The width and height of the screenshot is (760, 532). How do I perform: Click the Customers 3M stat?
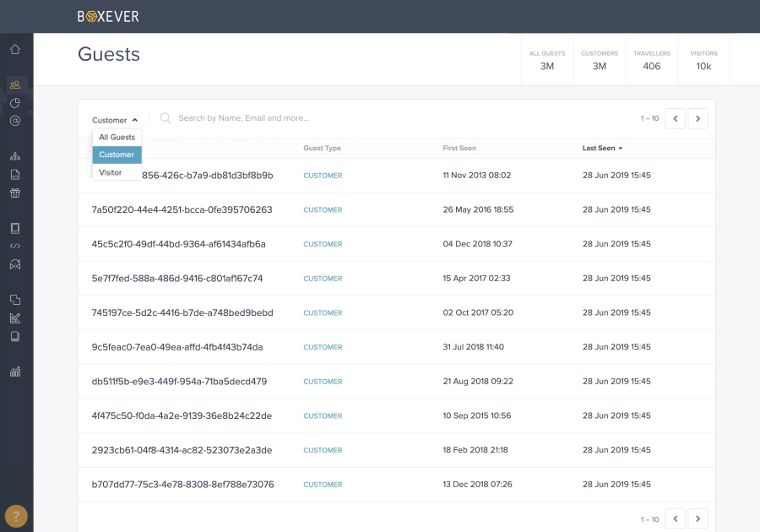click(600, 60)
